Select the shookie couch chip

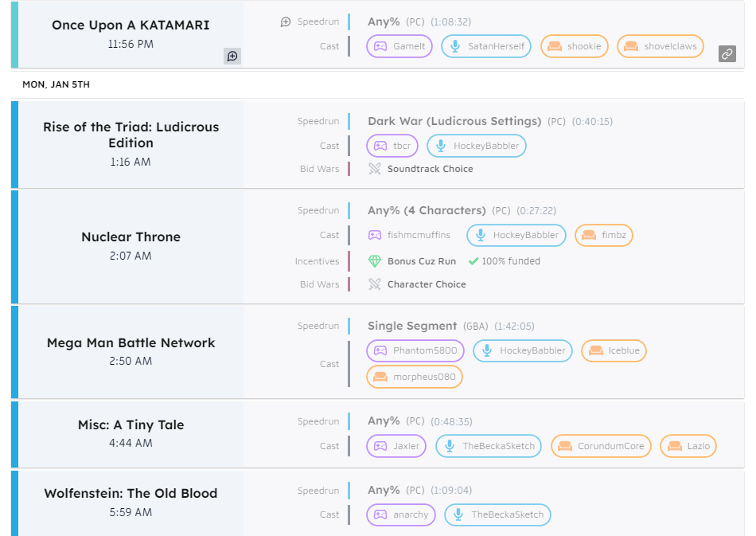click(x=575, y=46)
